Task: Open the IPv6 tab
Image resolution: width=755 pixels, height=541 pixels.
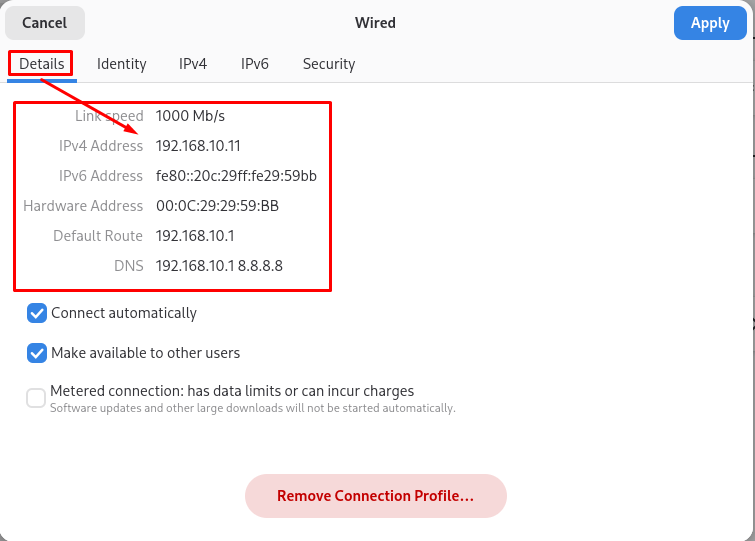Action: [255, 64]
